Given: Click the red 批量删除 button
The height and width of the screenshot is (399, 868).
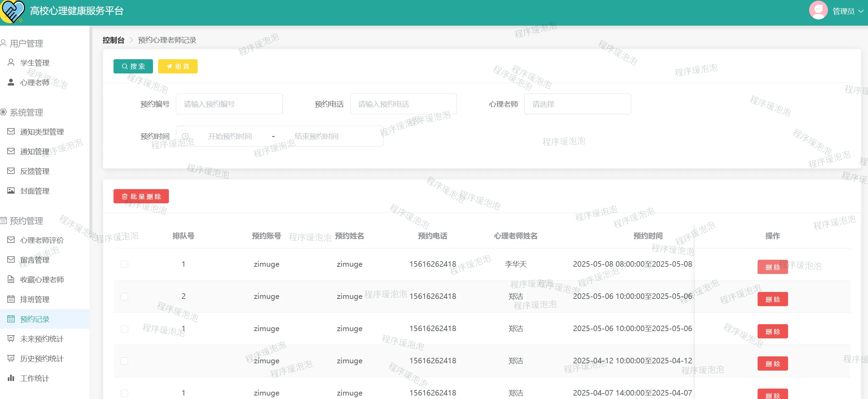Looking at the screenshot, I should (x=141, y=196).
